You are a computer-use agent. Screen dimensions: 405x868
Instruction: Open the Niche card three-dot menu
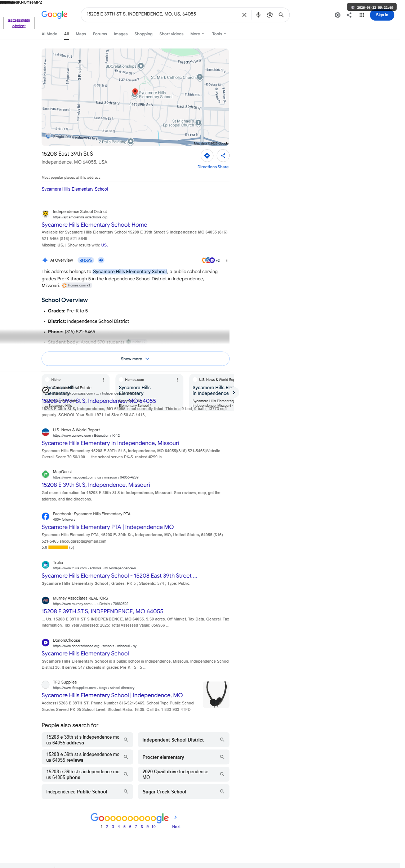(x=103, y=380)
